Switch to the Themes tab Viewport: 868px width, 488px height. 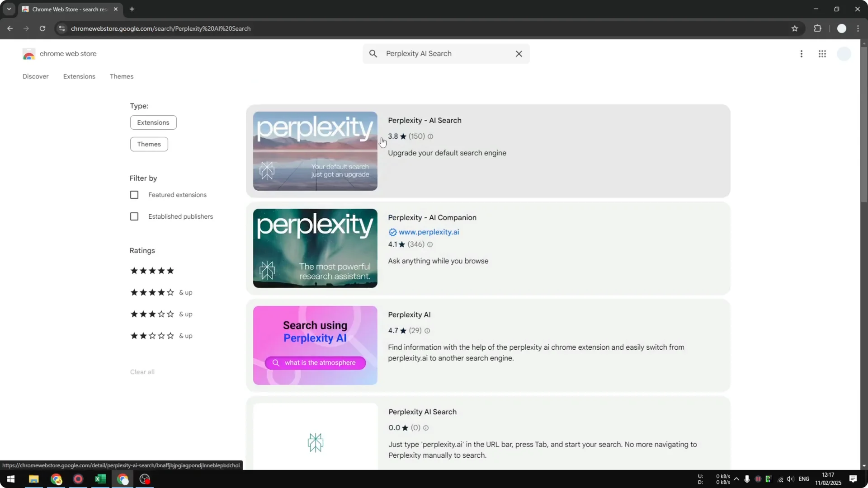(x=121, y=76)
